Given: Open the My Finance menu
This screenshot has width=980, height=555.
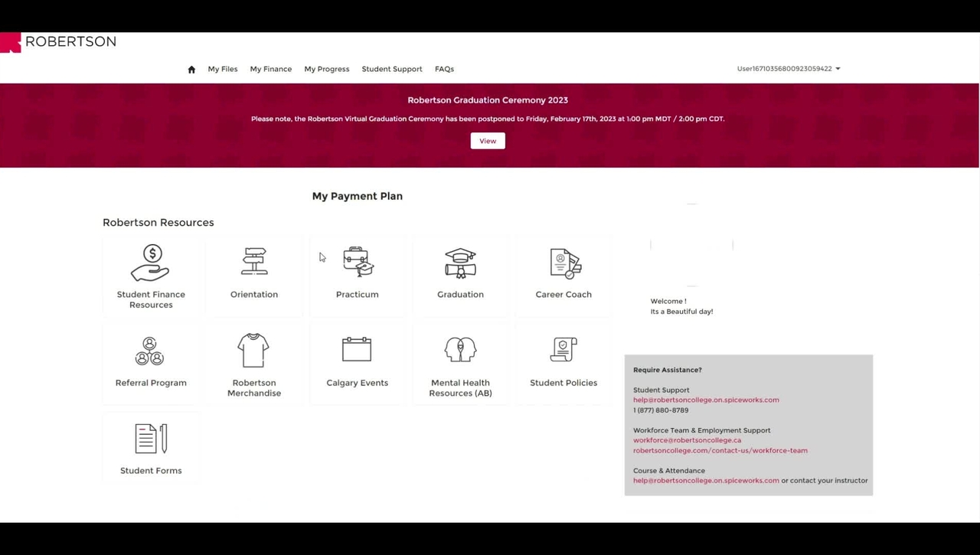Looking at the screenshot, I should (271, 69).
